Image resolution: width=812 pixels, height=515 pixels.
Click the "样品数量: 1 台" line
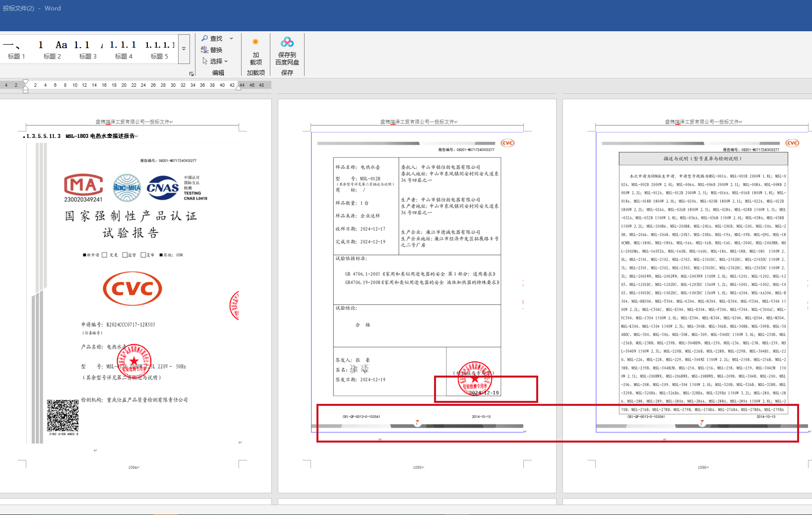tap(352, 203)
